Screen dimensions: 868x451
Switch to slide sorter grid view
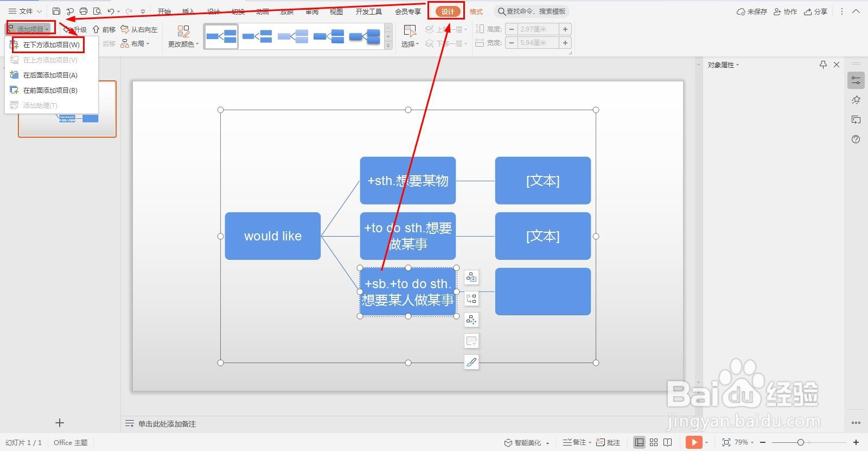point(654,442)
